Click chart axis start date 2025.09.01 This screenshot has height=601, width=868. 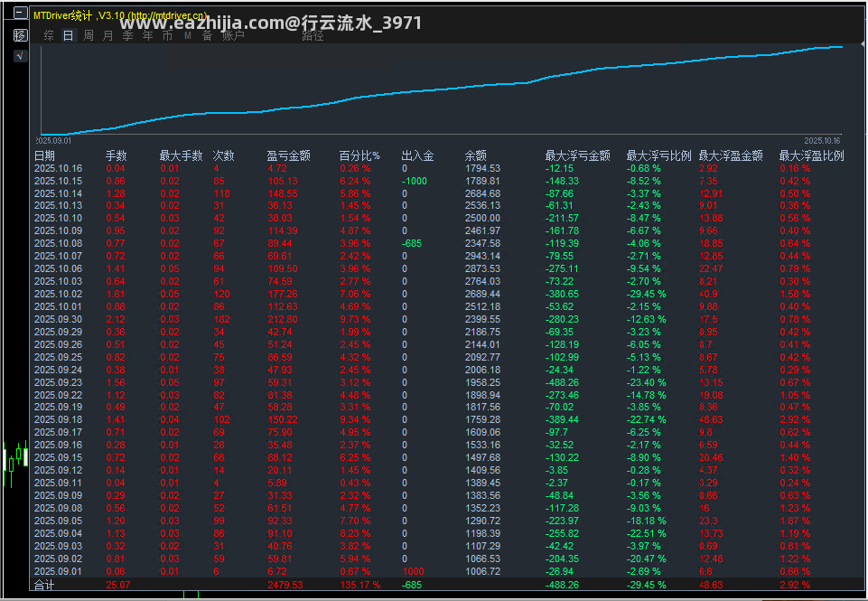click(x=53, y=141)
